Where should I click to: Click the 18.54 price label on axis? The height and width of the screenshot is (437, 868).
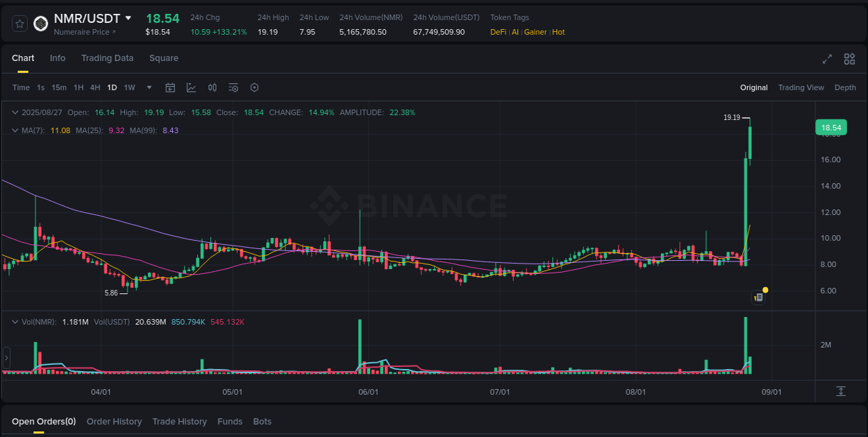[x=831, y=127]
